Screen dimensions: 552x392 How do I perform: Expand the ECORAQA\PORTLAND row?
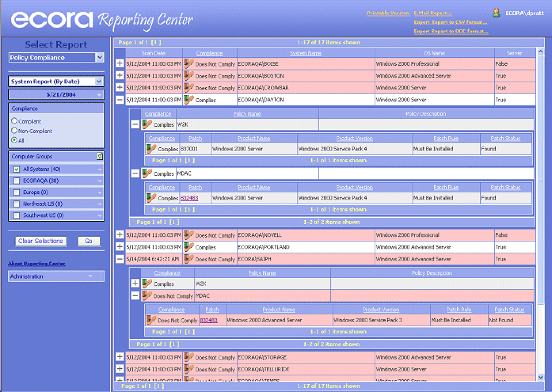pyautogui.click(x=120, y=247)
